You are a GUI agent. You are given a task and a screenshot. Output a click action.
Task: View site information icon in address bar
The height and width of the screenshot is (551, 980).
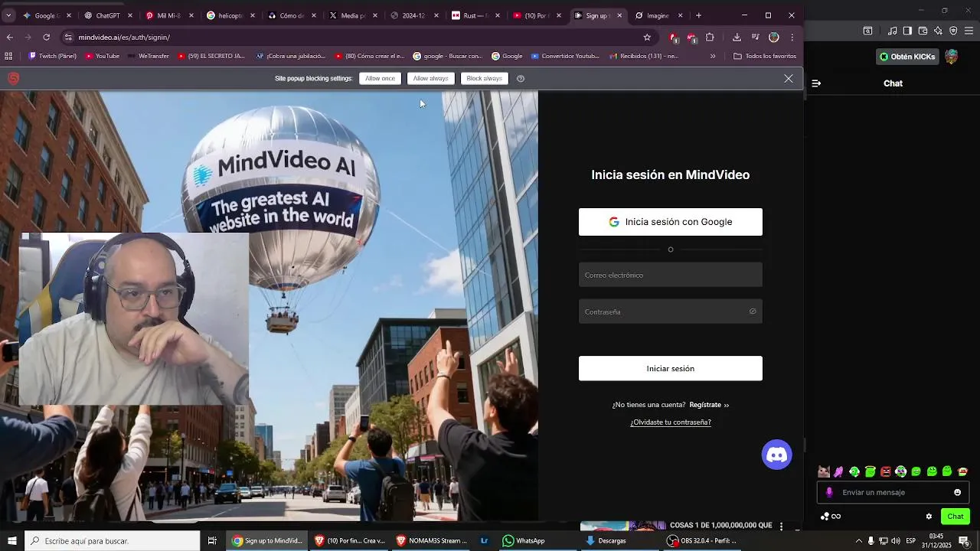pyautogui.click(x=68, y=37)
